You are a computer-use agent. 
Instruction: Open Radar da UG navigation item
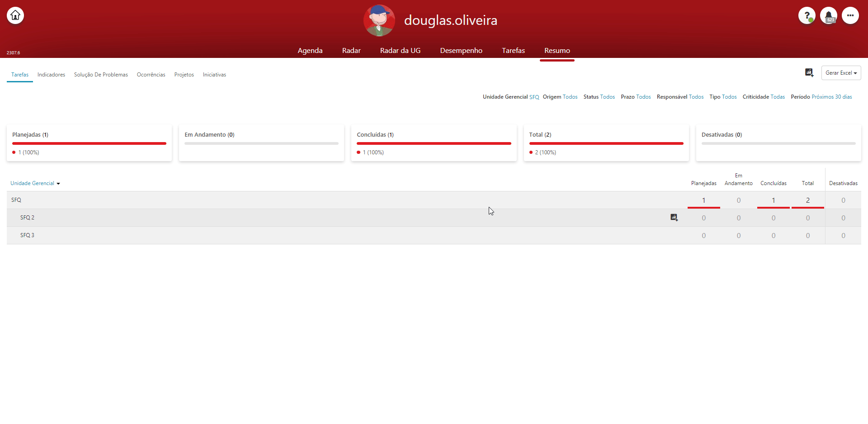[400, 51]
